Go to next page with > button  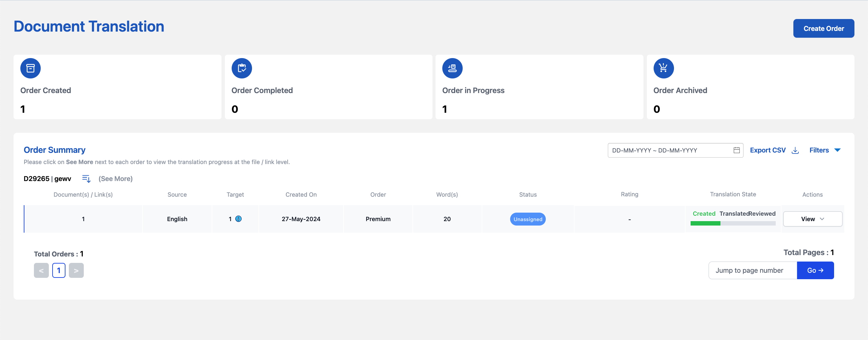[76, 270]
